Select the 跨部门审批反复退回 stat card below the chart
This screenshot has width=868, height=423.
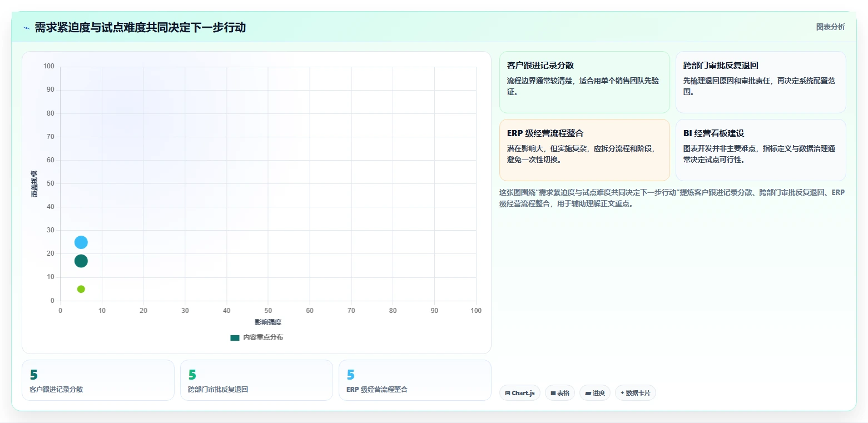256,380
